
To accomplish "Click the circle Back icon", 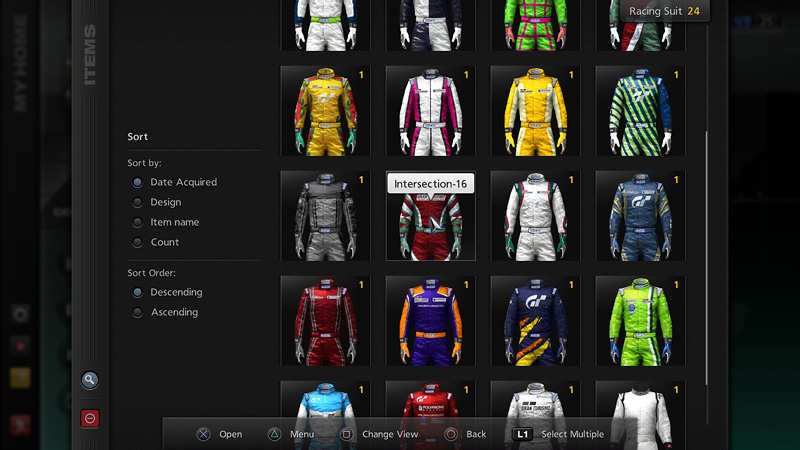I will [x=450, y=434].
